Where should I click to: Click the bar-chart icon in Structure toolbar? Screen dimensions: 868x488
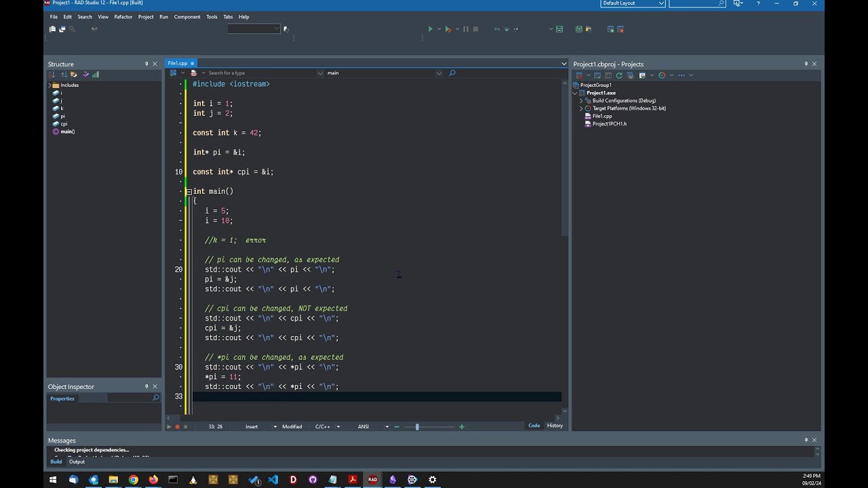96,75
